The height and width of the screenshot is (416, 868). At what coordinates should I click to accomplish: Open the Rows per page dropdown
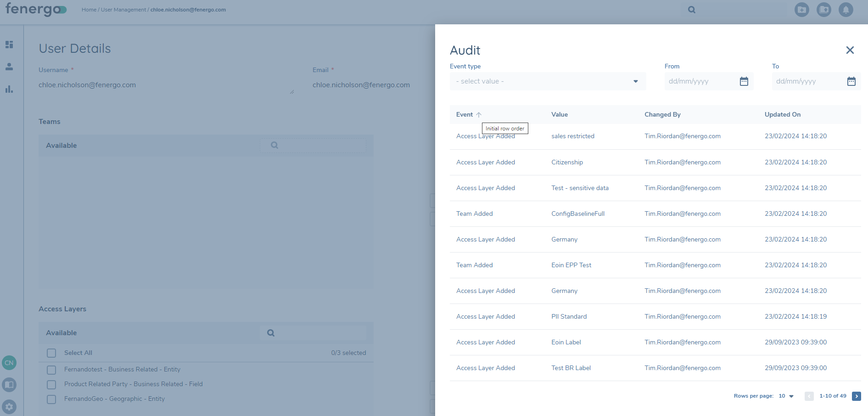(786, 395)
